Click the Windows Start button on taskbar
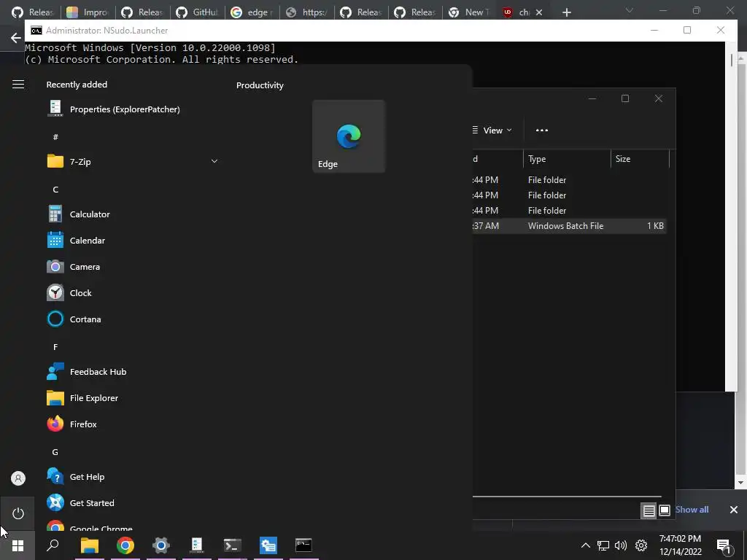The height and width of the screenshot is (560, 747). click(x=18, y=545)
